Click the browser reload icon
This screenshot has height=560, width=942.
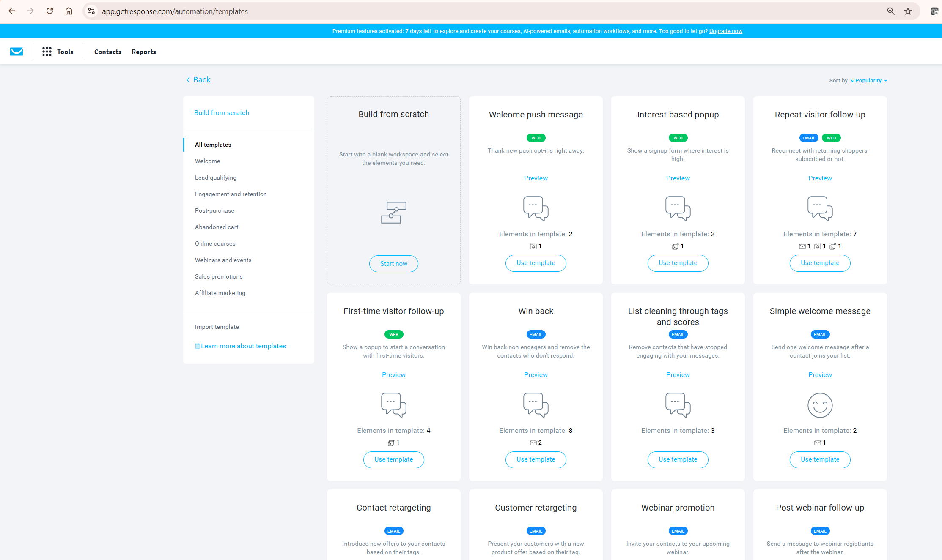(49, 11)
